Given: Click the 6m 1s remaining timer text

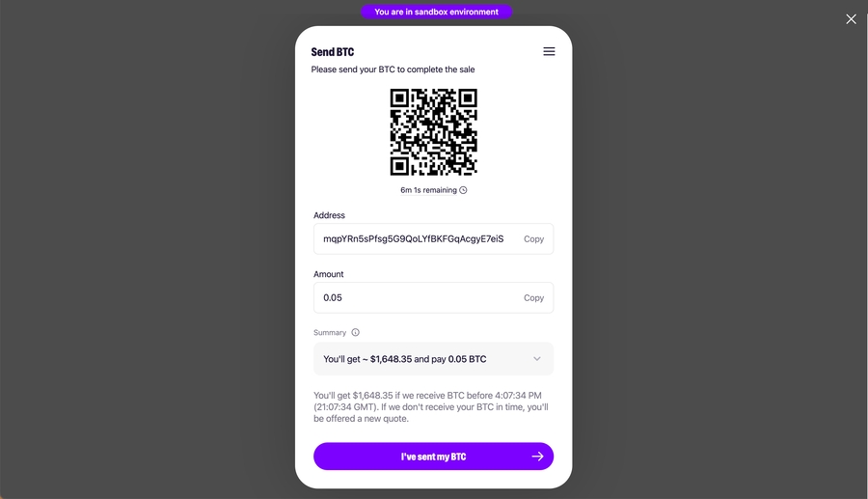Looking at the screenshot, I should [428, 190].
